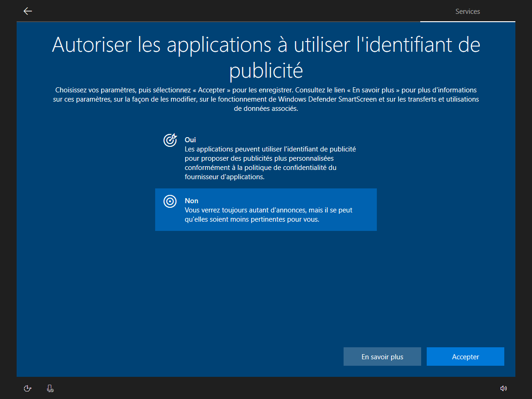
Task: Click the Choisissez vos paramètres instruction paragraph
Action: click(266, 99)
